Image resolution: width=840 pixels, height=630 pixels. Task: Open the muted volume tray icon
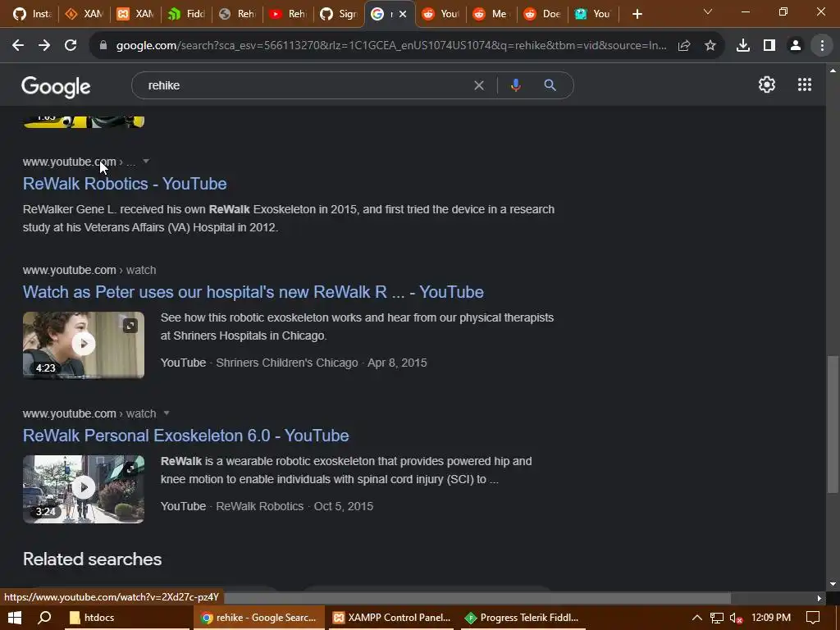click(736, 619)
